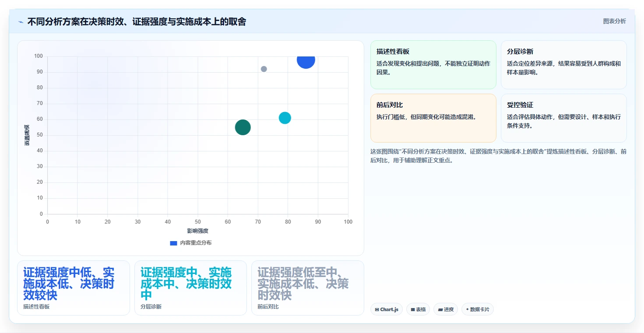Click the lightning icon beside the title

point(21,21)
